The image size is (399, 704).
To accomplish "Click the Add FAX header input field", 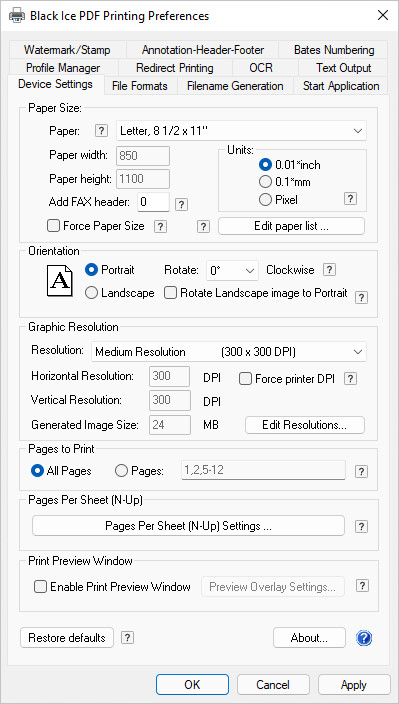I will pyautogui.click(x=153, y=202).
